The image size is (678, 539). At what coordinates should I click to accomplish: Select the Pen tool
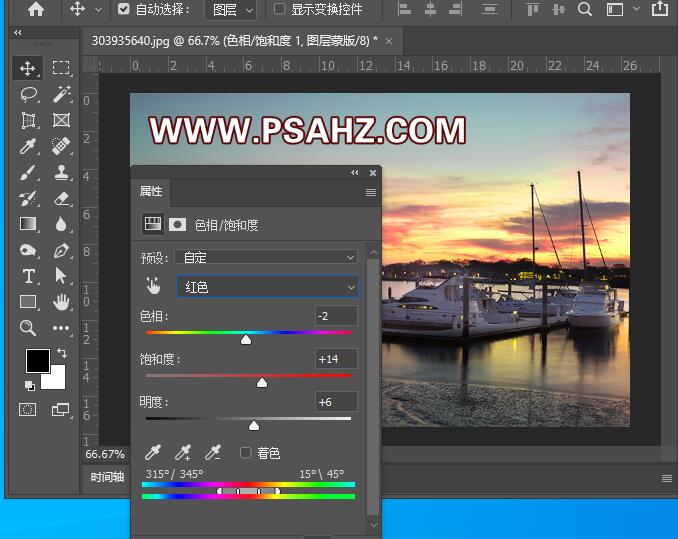[61, 250]
